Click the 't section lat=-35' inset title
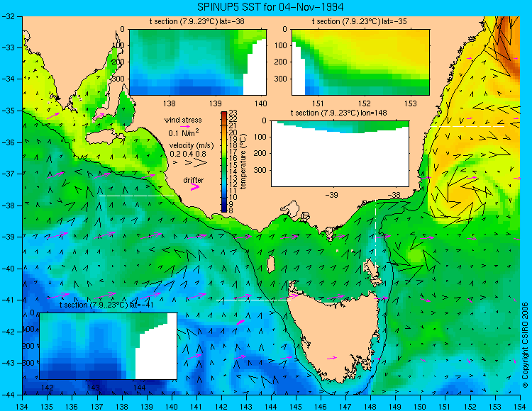The image size is (532, 411). [x=359, y=22]
